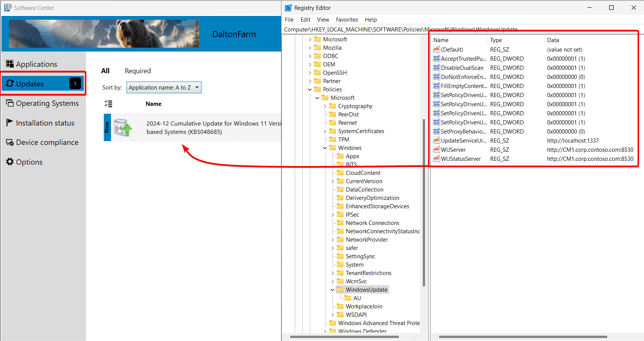
Task: Click WUServer data http://CM1.corp.contoso.com:8530
Action: pos(590,149)
